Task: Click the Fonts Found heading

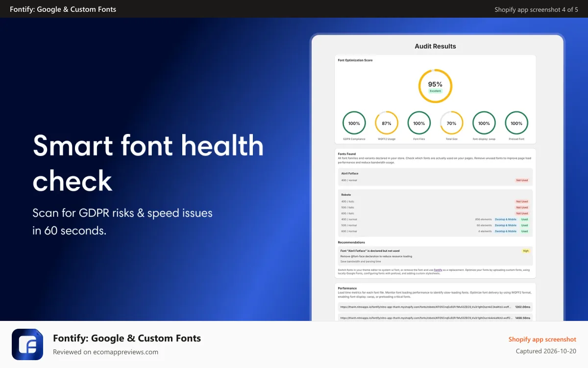Action: pyautogui.click(x=347, y=154)
